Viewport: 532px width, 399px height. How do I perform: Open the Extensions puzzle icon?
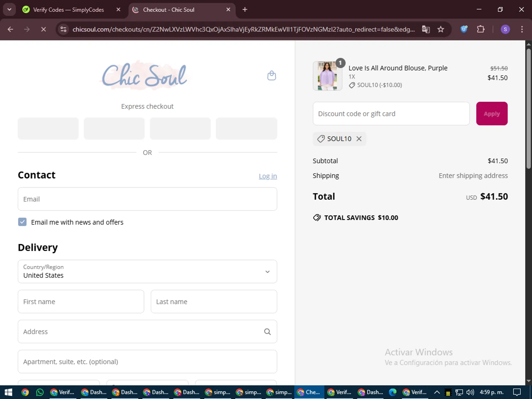(x=481, y=29)
